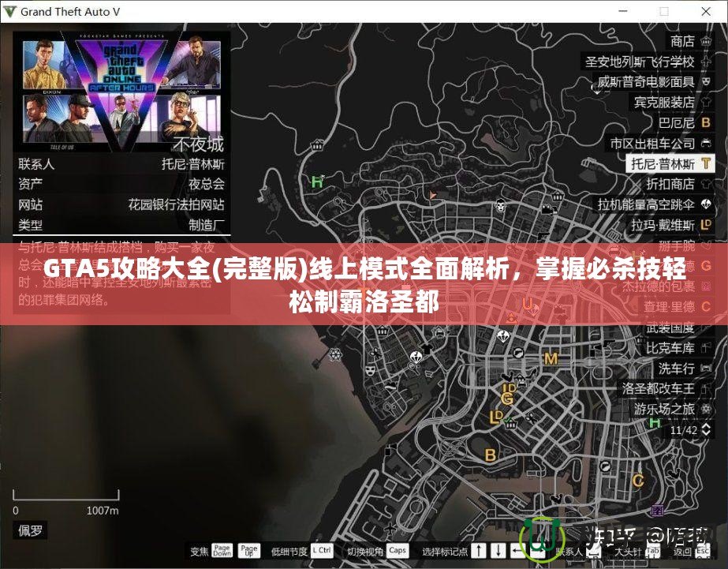
Task: Select the mask shop marker on the map
Action: click(x=370, y=370)
